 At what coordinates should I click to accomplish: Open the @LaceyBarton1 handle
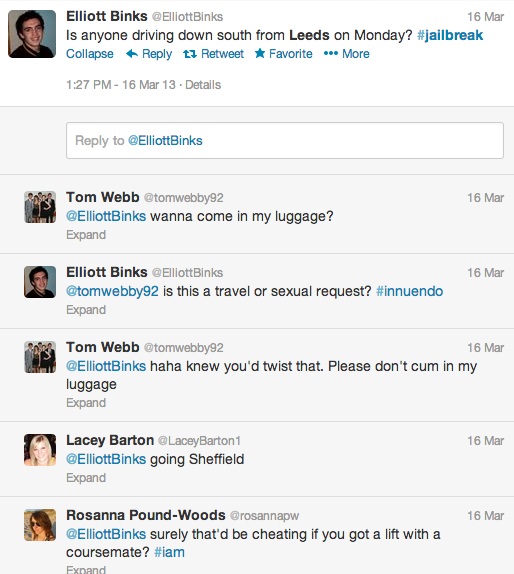point(199,441)
